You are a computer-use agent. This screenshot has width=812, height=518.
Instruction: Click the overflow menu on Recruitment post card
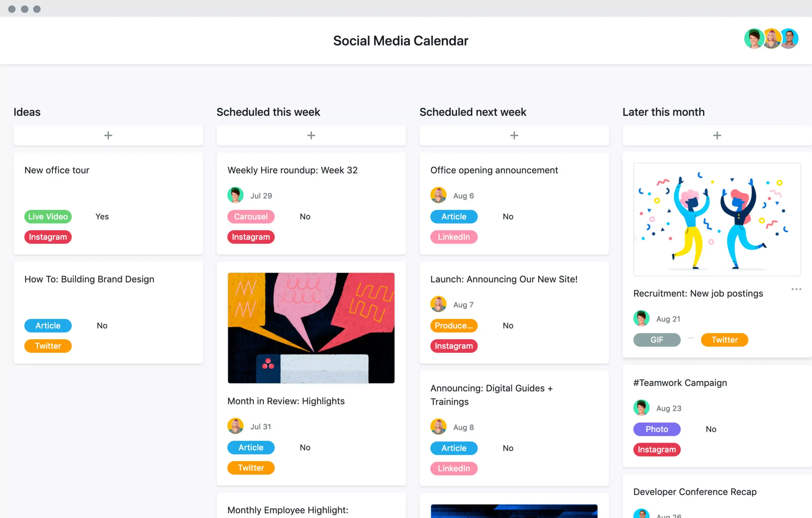click(x=796, y=288)
